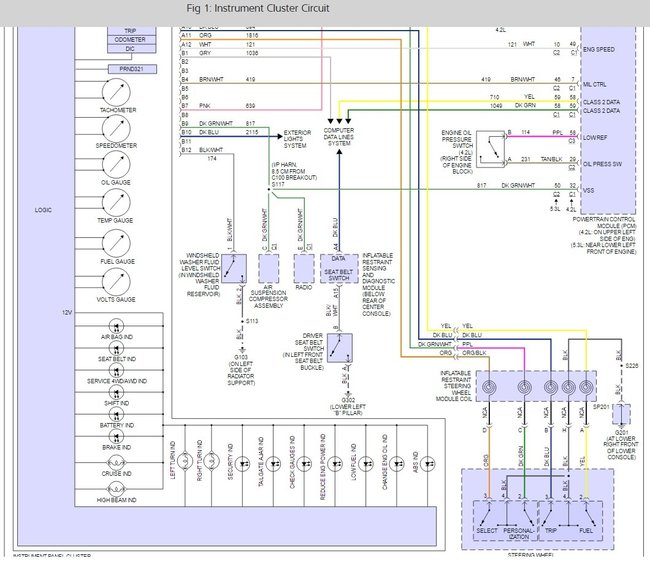Screen dimensions: 650x569
Task: Select the Shift indicator LED symbol
Action: click(x=116, y=392)
